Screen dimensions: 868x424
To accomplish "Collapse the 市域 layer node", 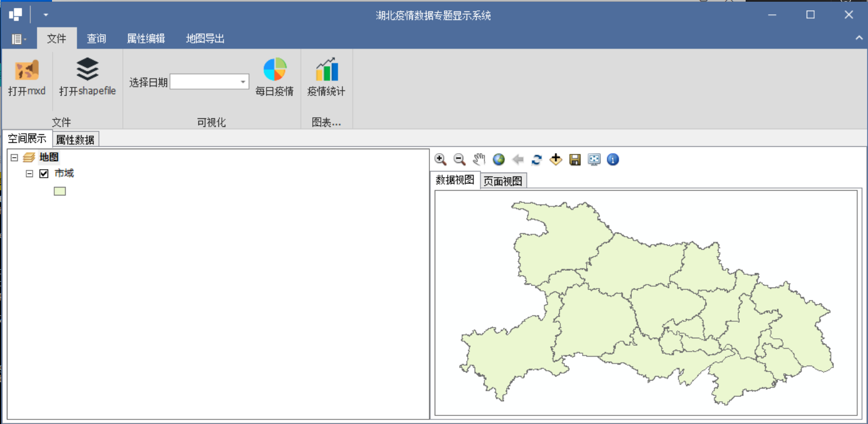I will point(29,173).
